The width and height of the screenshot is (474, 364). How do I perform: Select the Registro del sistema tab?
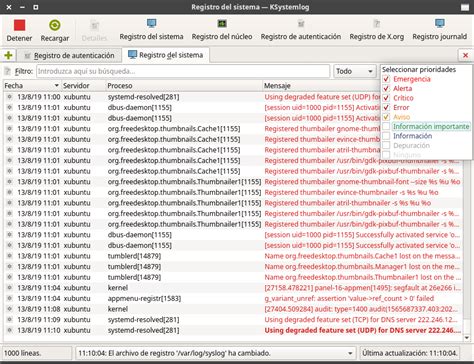166,55
